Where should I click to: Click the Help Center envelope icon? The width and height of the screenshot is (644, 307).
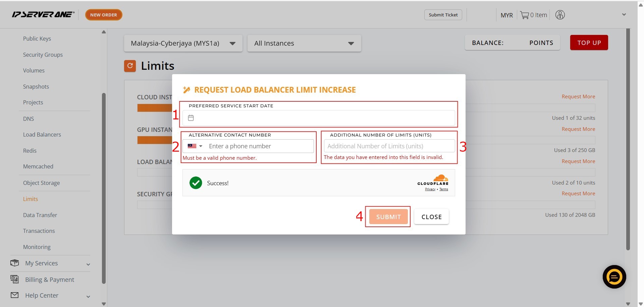pyautogui.click(x=14, y=295)
